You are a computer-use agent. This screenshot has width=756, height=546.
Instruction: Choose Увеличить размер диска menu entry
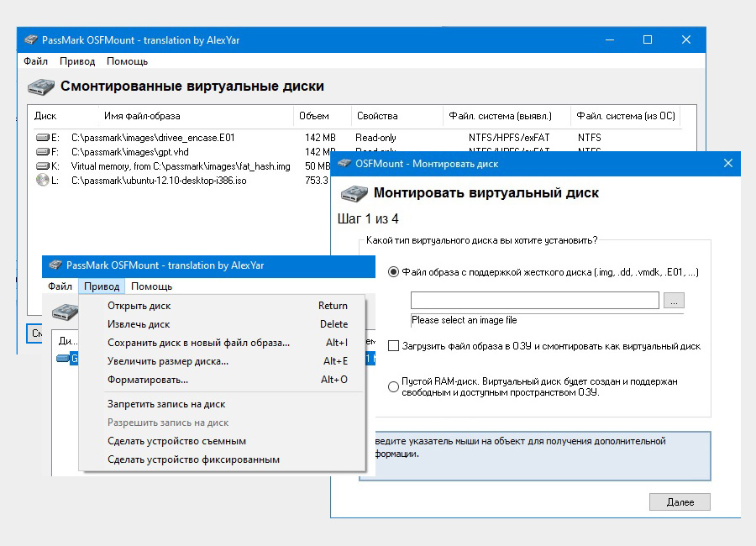[x=222, y=361]
